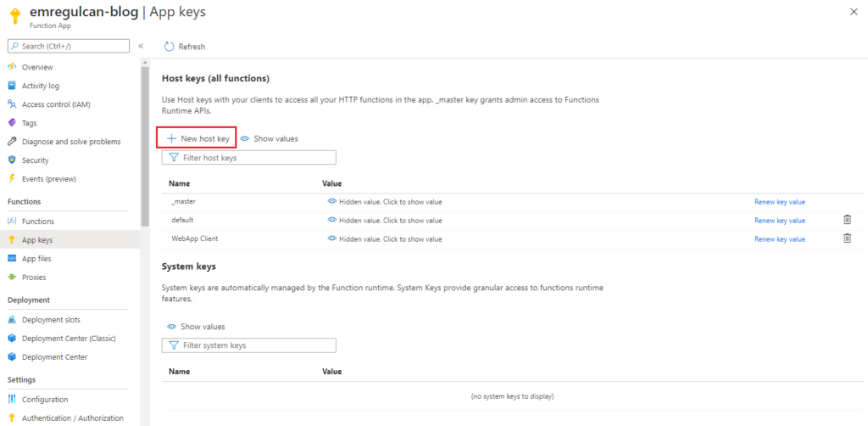Screen dimensions: 868x426
Task: Delete the WebApp Client host key
Action: click(847, 238)
